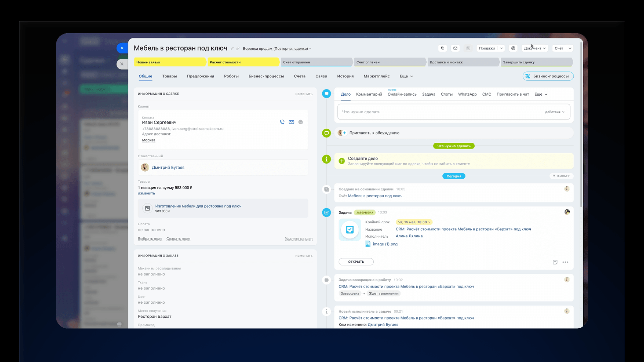Screen dimensions: 644x362
Task: Open действия dropdown in activity input
Action: point(555,112)
